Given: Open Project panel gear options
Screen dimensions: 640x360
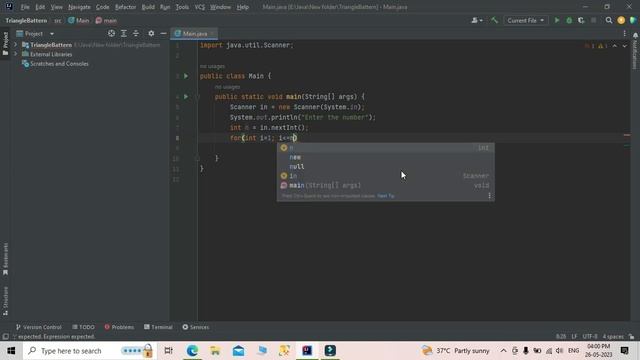Looking at the screenshot, I should 151,33.
